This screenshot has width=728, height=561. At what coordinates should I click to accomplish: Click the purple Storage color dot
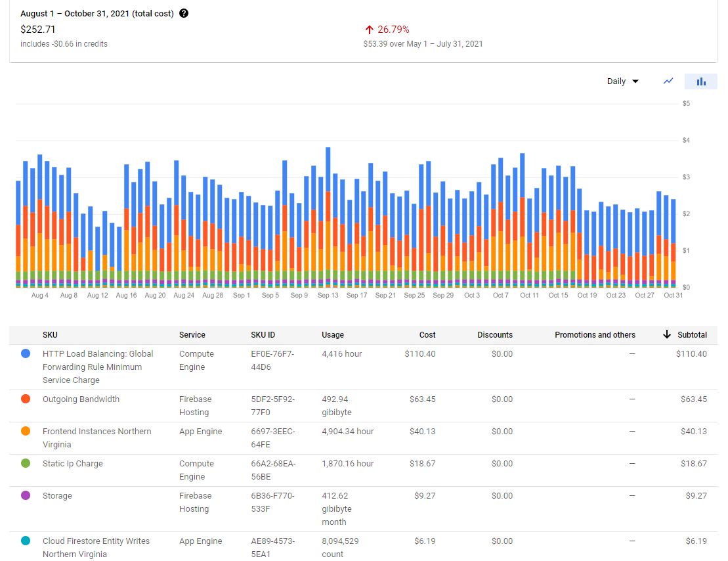[x=26, y=495]
